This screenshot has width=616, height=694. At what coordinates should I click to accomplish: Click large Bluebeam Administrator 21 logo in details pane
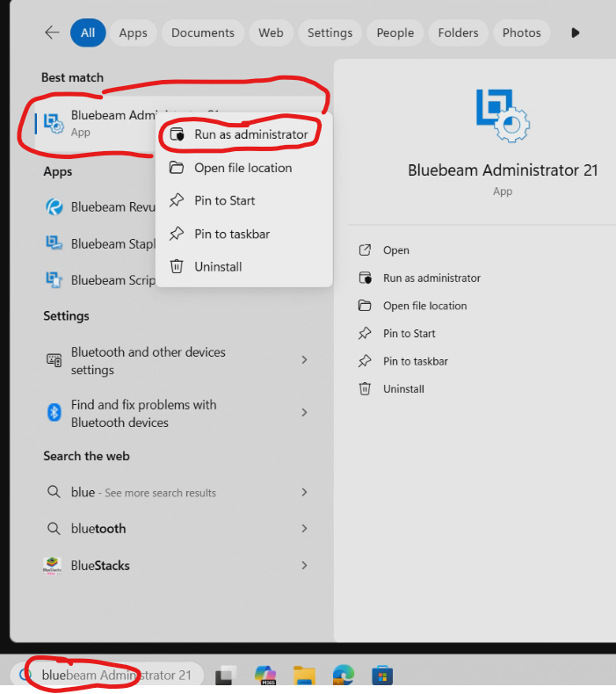503,115
